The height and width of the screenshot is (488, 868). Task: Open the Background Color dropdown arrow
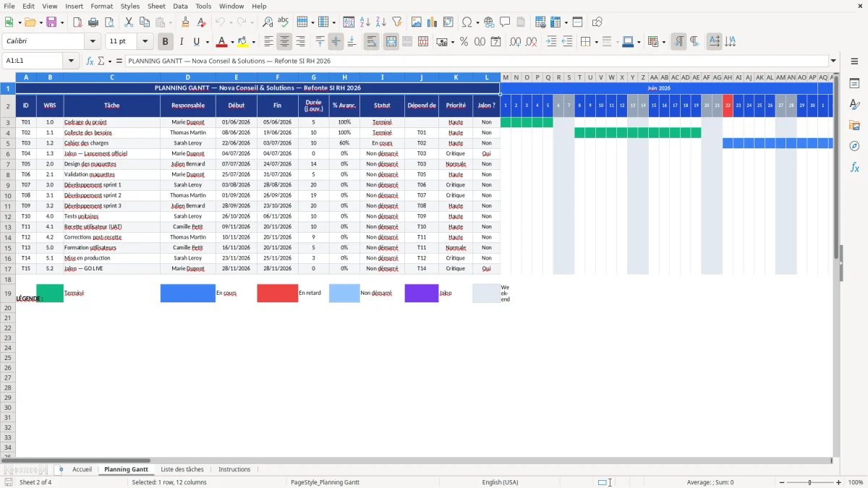[253, 42]
